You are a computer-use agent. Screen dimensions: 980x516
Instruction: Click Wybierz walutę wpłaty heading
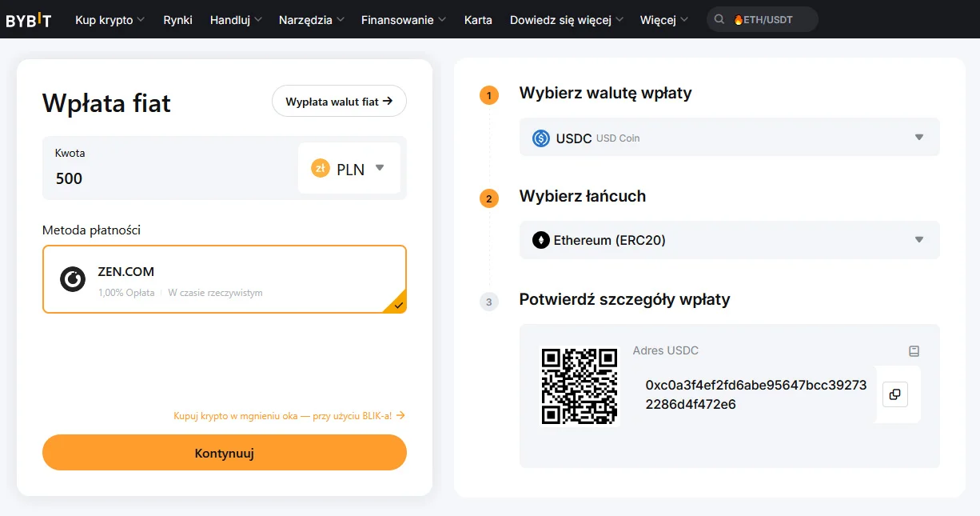(606, 93)
